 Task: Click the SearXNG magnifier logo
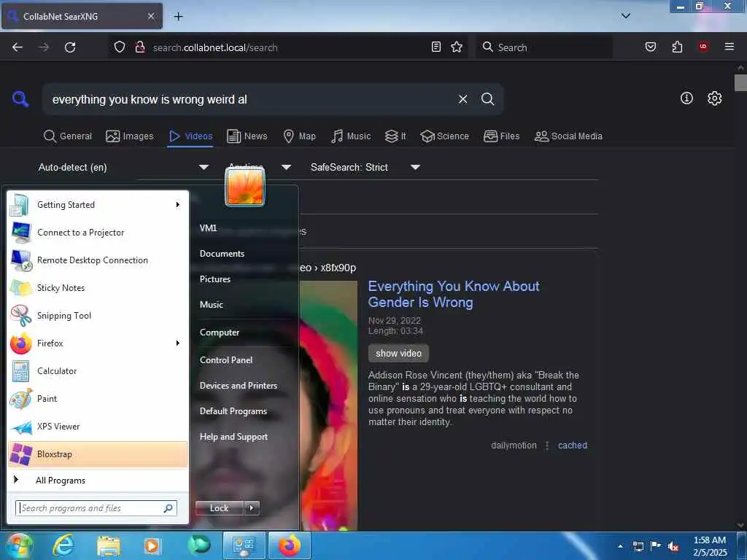(20, 99)
